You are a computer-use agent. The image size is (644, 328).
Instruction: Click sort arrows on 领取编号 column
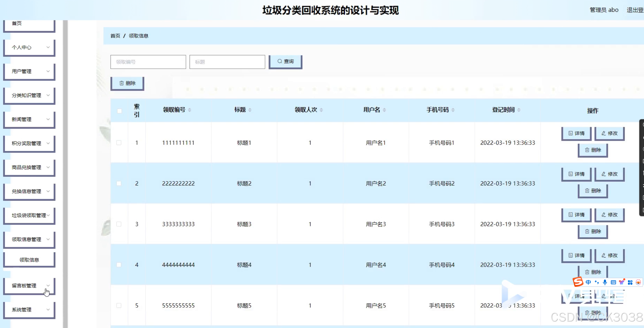tap(189, 110)
